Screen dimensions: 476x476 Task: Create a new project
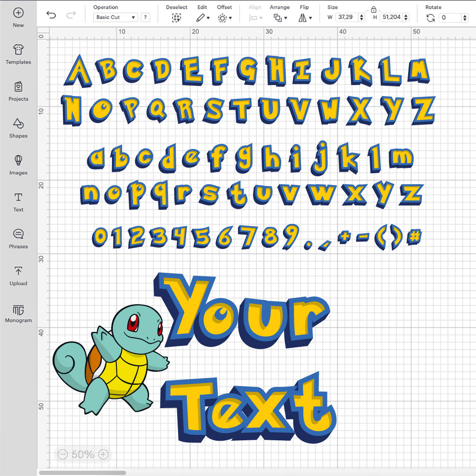tap(18, 16)
